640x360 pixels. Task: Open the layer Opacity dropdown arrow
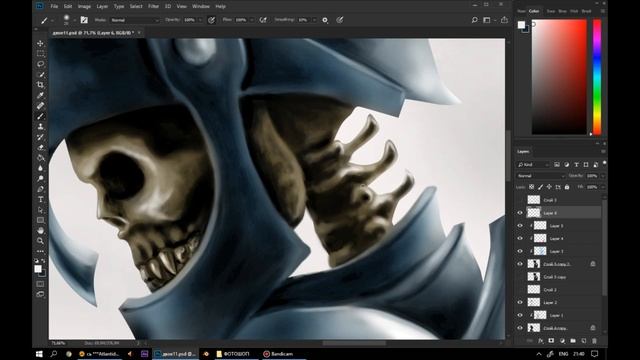click(603, 176)
